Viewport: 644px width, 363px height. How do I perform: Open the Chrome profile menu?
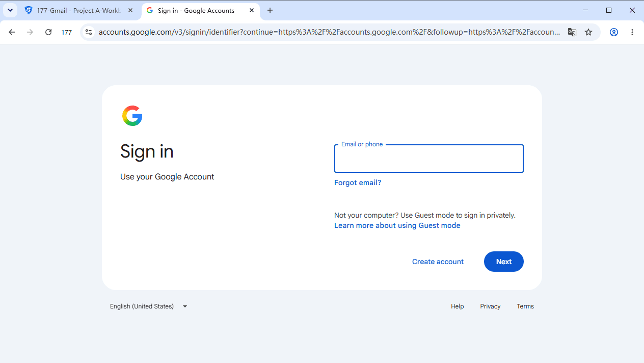click(614, 32)
